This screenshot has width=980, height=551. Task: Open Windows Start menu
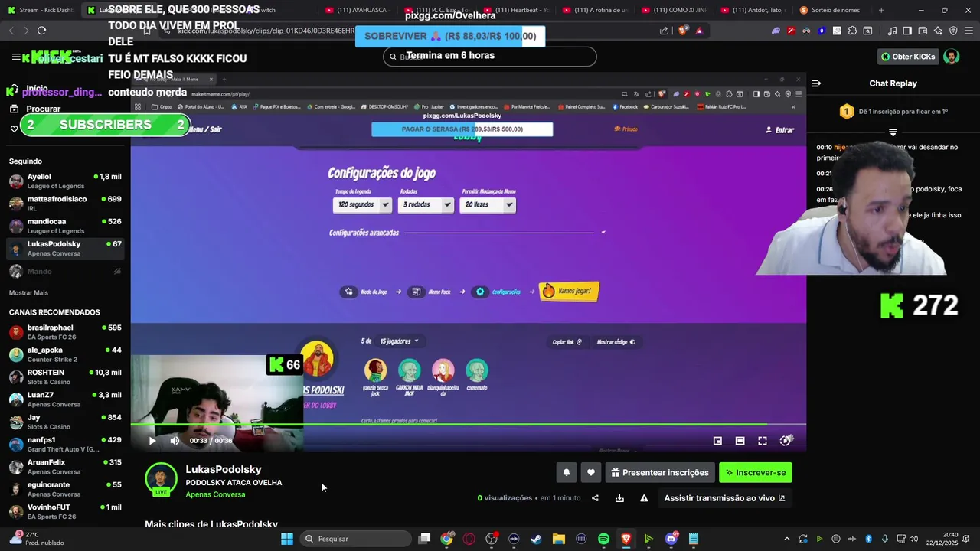coord(287,539)
